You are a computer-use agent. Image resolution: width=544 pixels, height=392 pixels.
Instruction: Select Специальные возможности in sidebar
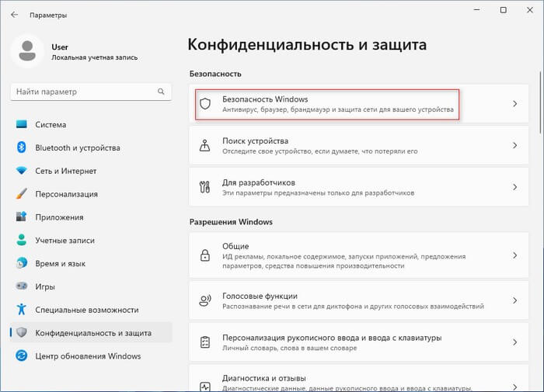click(x=87, y=310)
